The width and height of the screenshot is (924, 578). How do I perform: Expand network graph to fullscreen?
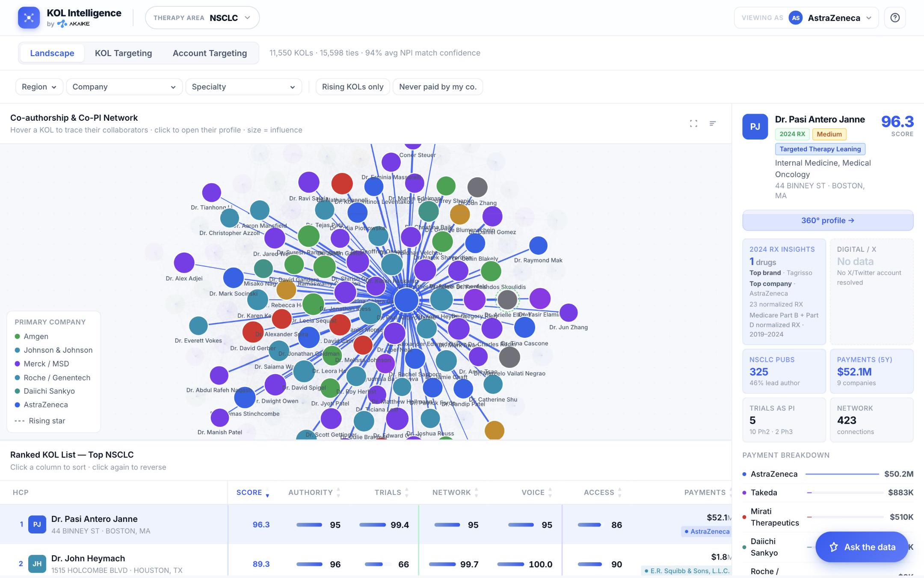(693, 123)
